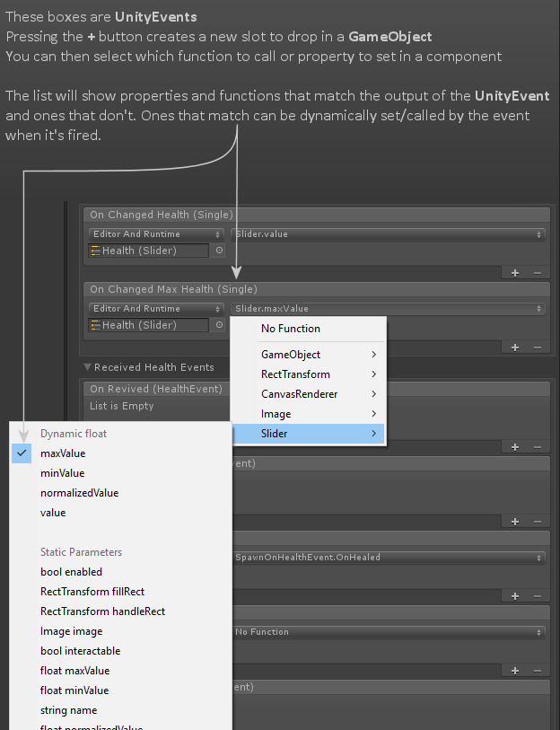
Task: Add listener to the On Revived event
Action: tap(513, 447)
